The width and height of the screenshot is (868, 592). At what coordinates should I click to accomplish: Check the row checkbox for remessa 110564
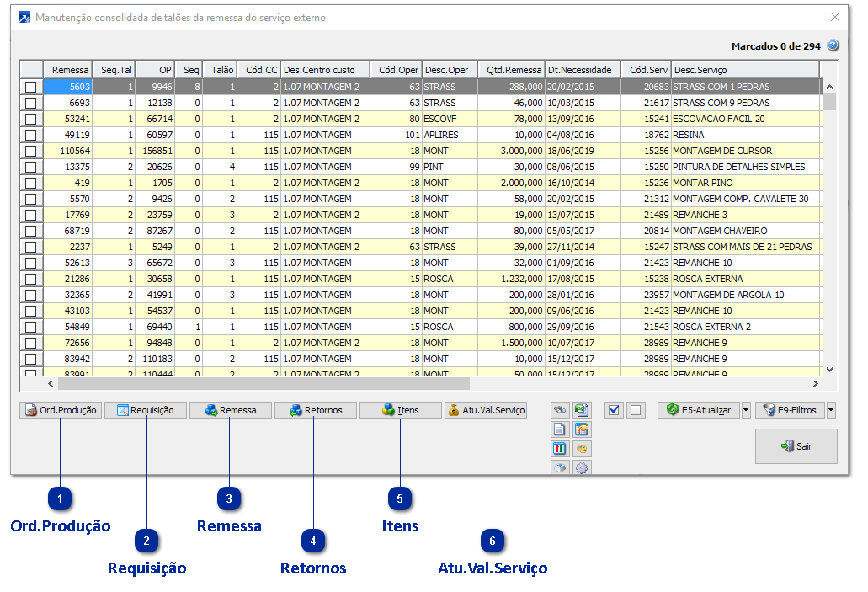pyautogui.click(x=31, y=151)
